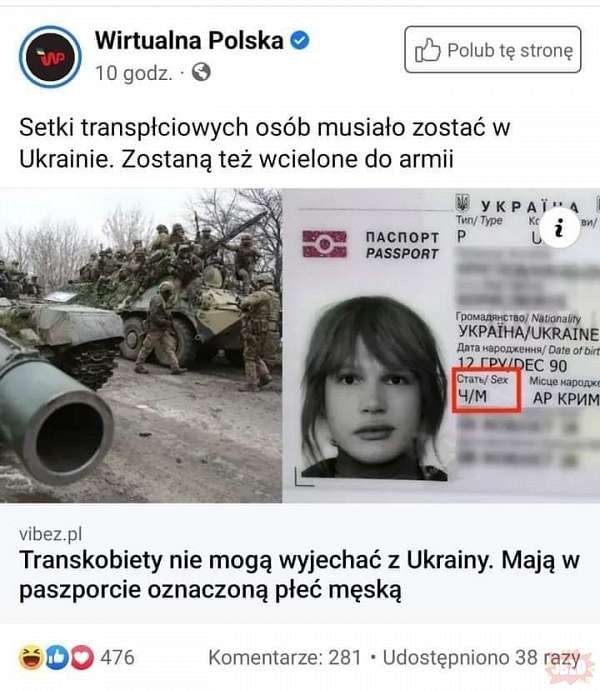Click the 'Polub tę stronę' button
This screenshot has height=690, width=600.
point(493,50)
